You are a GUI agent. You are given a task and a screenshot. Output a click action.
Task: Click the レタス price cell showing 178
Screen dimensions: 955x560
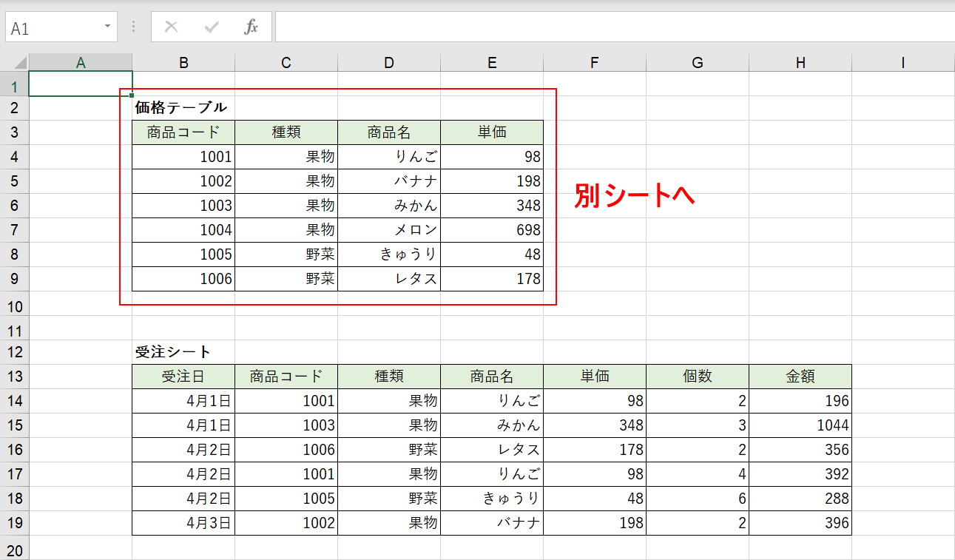[x=491, y=279]
